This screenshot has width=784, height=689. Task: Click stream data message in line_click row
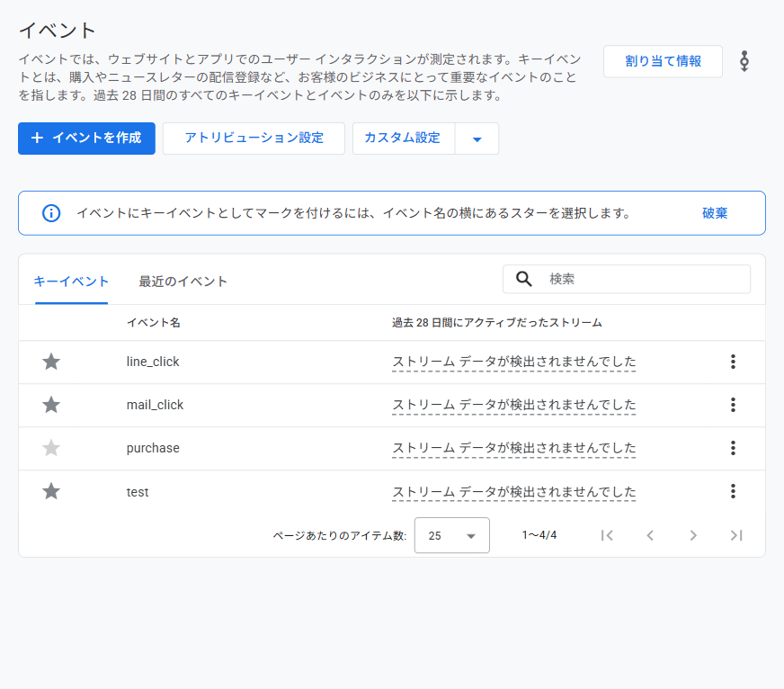pyautogui.click(x=514, y=362)
